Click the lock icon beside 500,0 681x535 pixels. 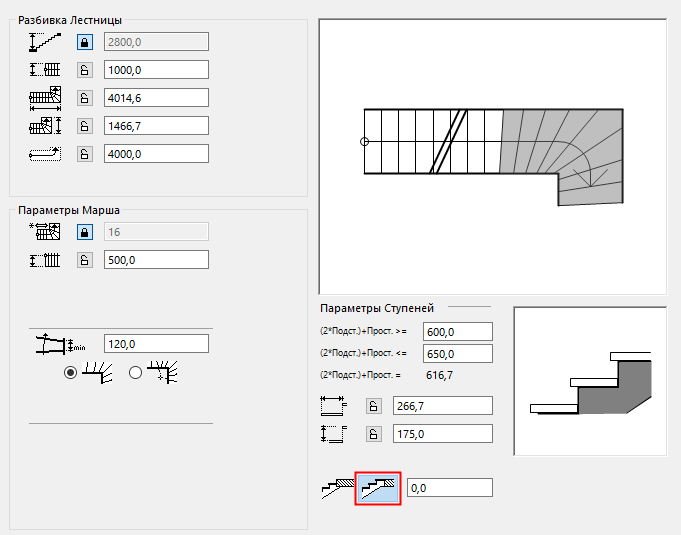point(85,259)
